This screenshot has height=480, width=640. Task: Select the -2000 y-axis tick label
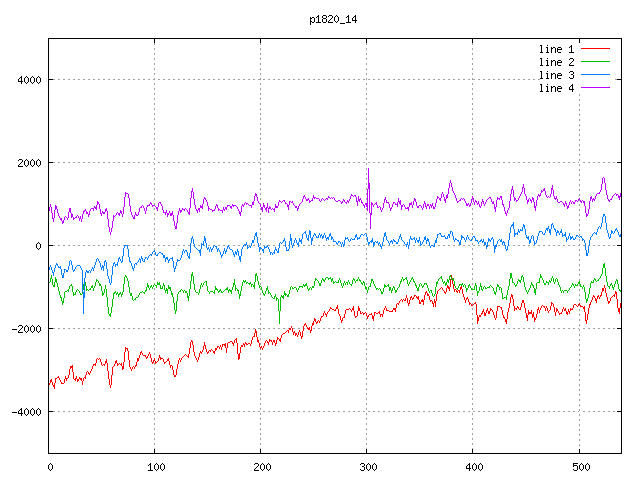(23, 329)
